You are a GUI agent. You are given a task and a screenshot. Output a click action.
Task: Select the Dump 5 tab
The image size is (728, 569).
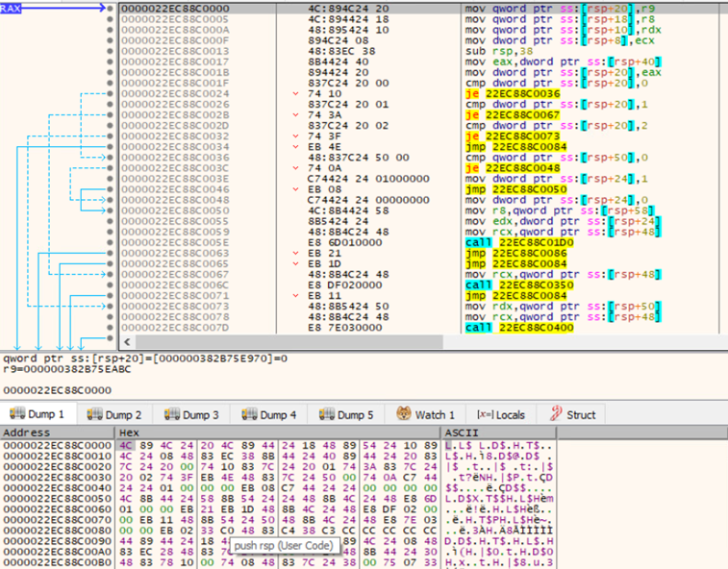(x=354, y=414)
